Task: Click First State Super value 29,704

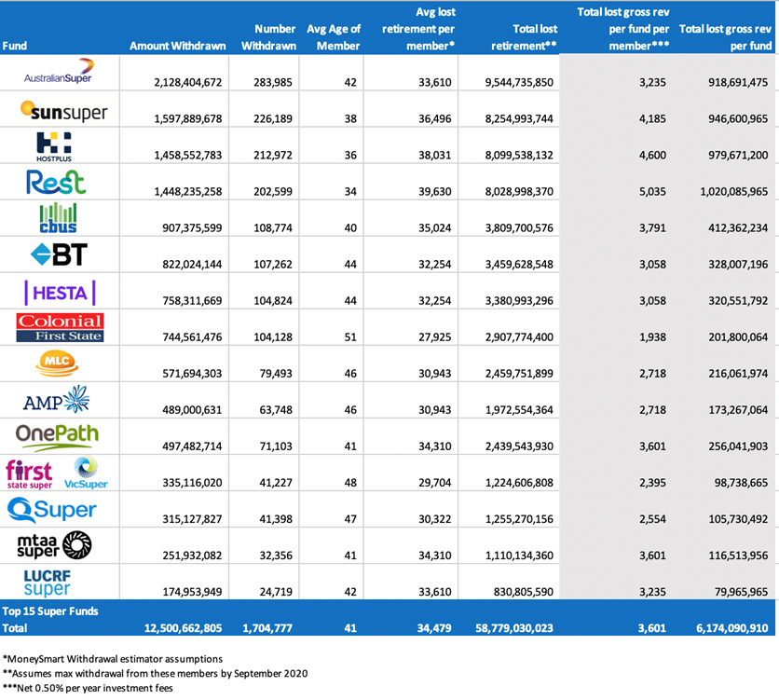Action: click(435, 483)
